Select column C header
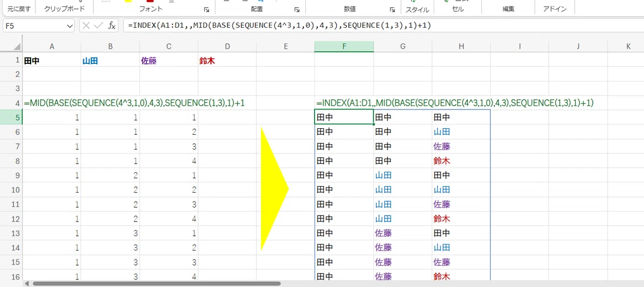 click(x=169, y=47)
